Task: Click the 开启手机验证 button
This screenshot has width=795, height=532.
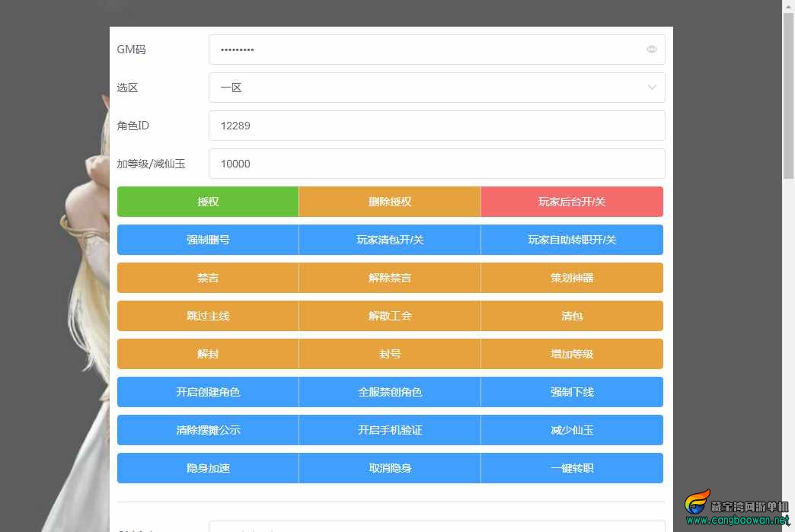Action: click(390, 430)
